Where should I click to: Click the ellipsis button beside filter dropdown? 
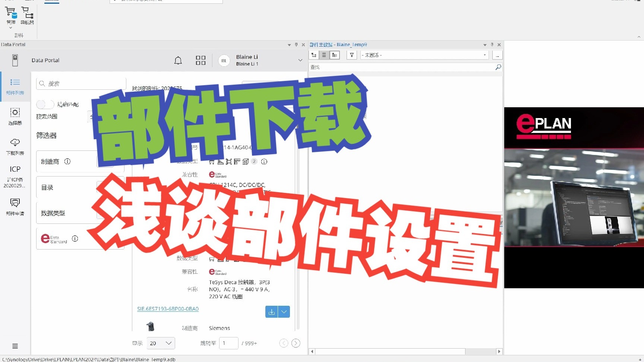497,55
